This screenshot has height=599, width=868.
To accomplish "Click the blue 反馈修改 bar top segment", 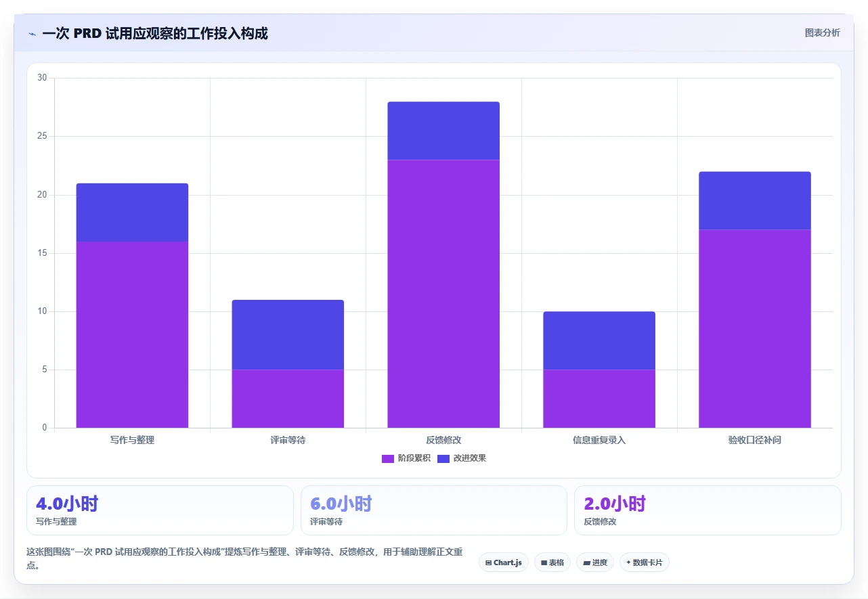I will pos(443,131).
